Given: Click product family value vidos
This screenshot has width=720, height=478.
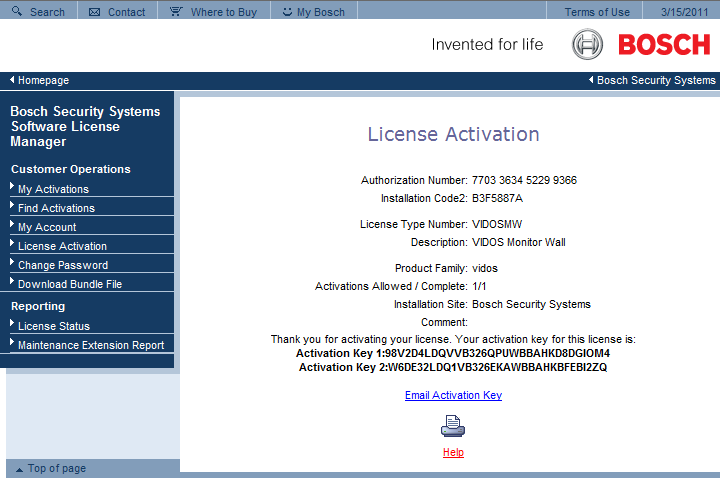Looking at the screenshot, I should click(x=485, y=268).
